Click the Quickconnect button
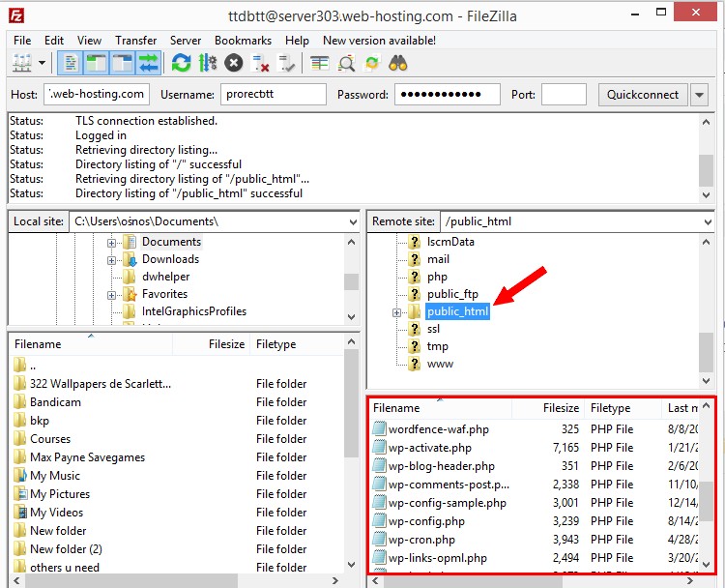This screenshot has height=588, width=725. click(643, 95)
